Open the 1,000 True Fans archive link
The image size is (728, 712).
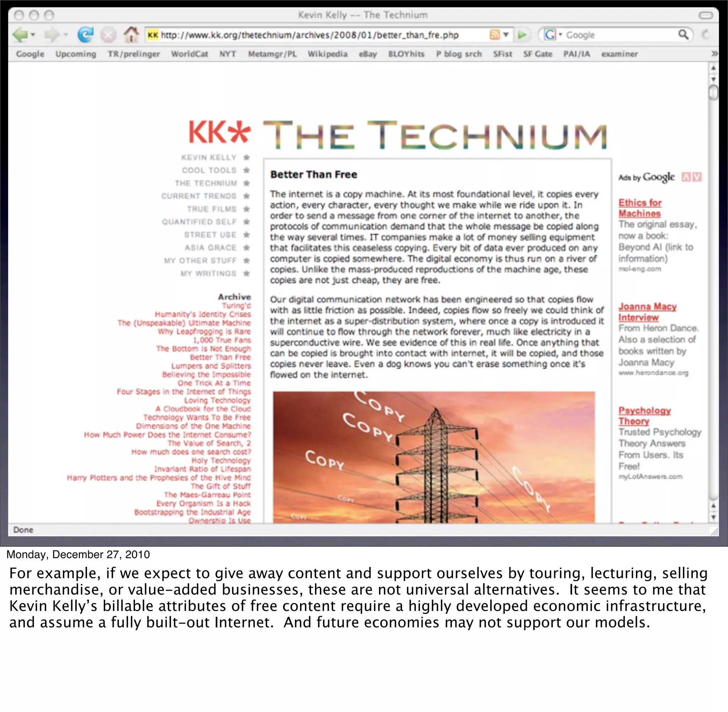(x=221, y=340)
